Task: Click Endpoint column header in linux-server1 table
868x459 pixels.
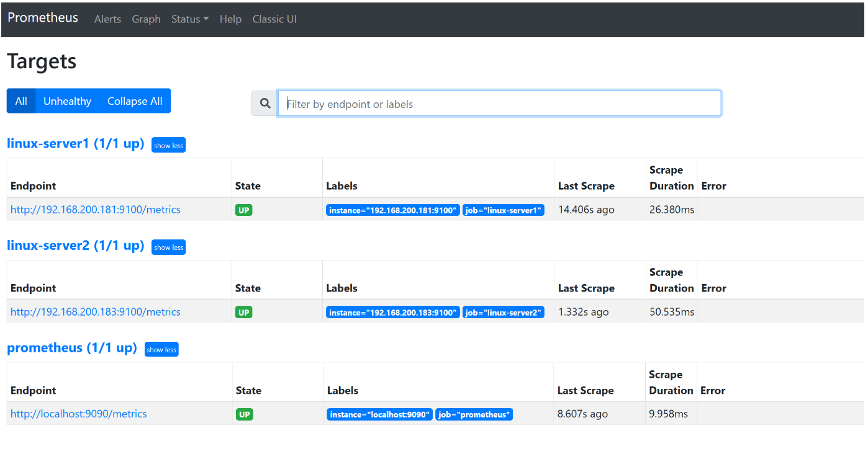Action: coord(34,186)
